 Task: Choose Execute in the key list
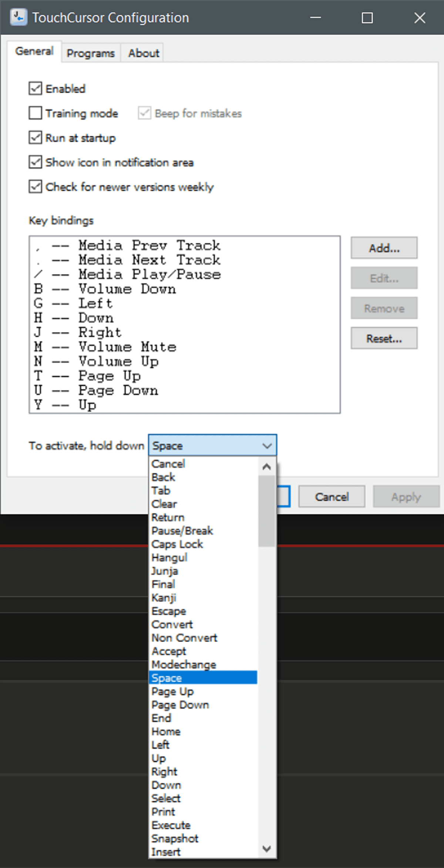(x=203, y=825)
